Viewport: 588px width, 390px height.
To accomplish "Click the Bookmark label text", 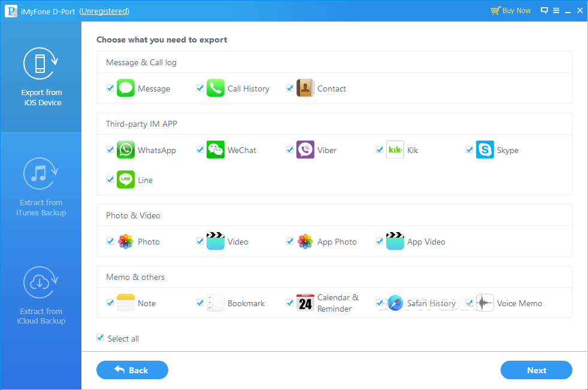I will (246, 303).
